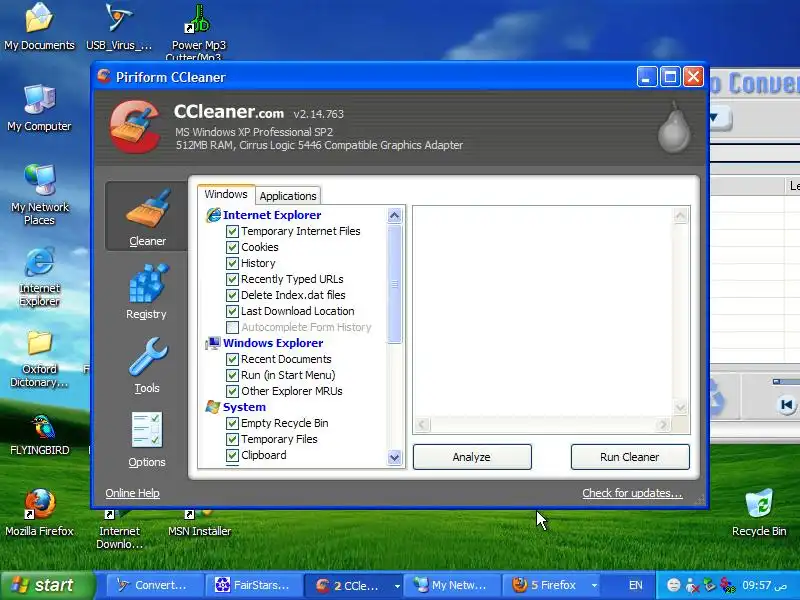Open Internet Download shortcut on desktop

point(119,530)
